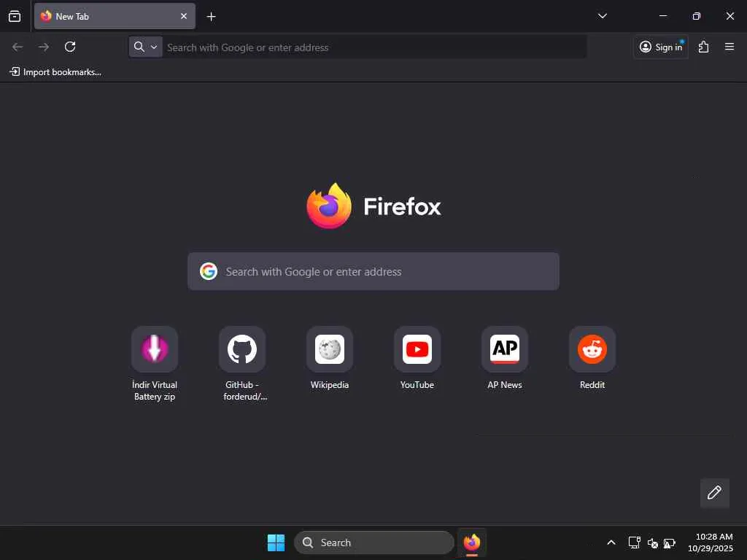Open the AP News shortcut
The width and height of the screenshot is (747, 560).
point(505,358)
